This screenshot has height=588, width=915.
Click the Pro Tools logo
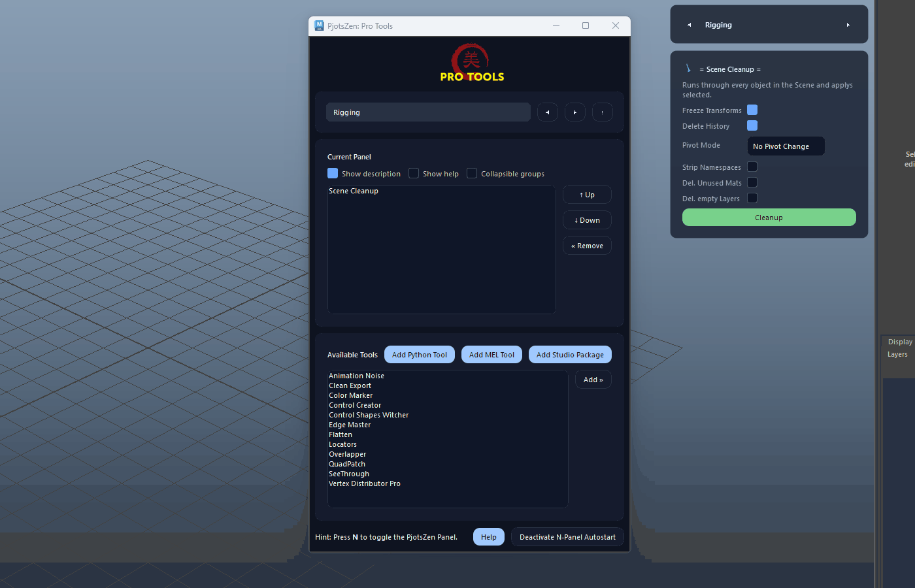pos(472,63)
